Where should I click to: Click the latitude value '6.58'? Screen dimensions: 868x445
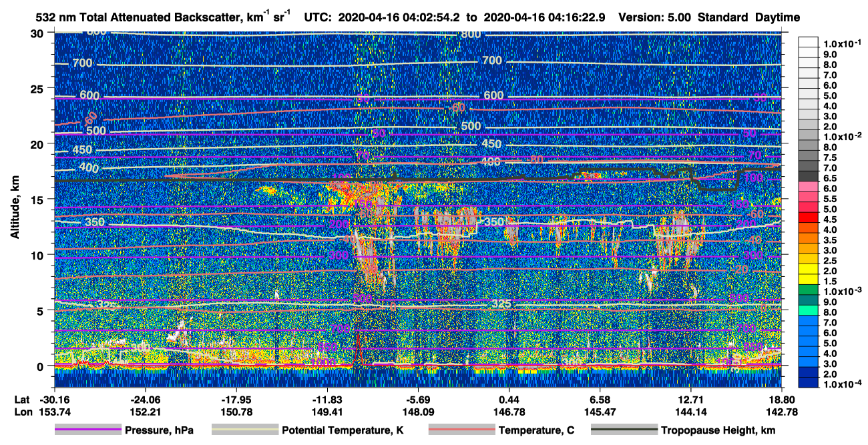(600, 399)
